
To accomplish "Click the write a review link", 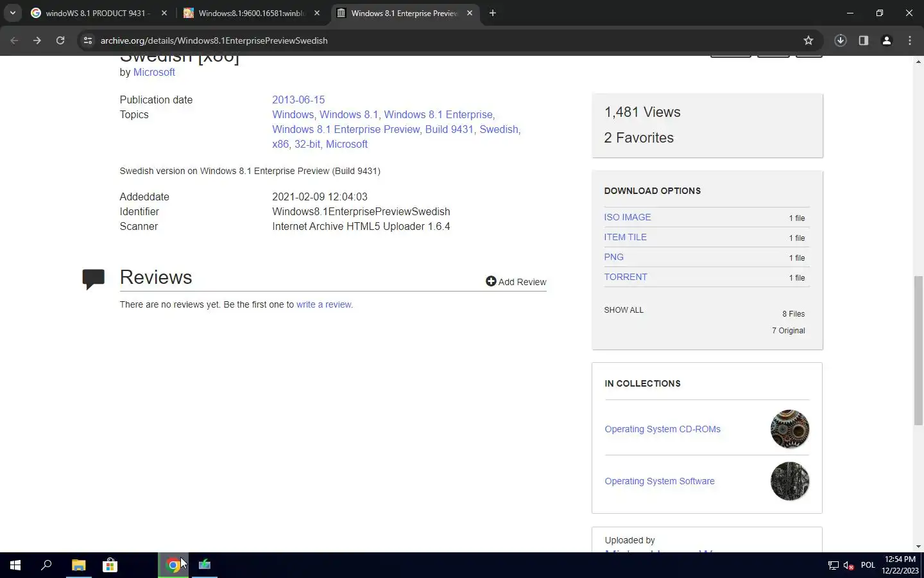I will pos(323,304).
